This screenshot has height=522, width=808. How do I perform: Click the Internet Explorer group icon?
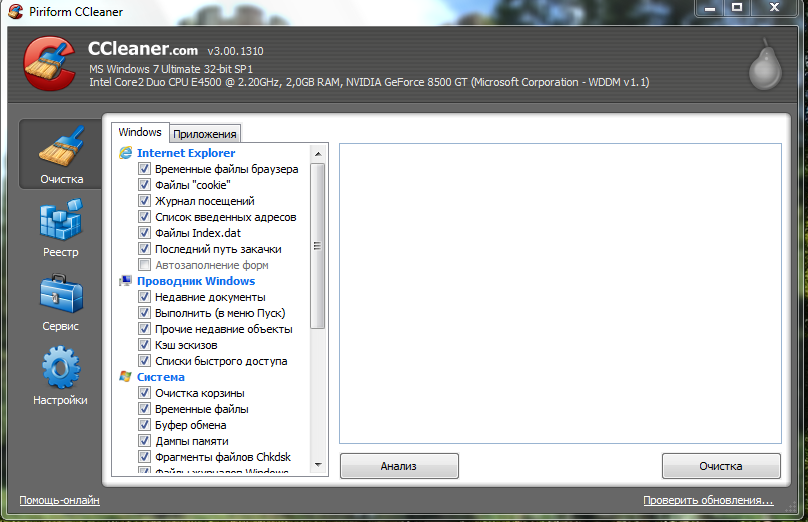click(x=126, y=153)
